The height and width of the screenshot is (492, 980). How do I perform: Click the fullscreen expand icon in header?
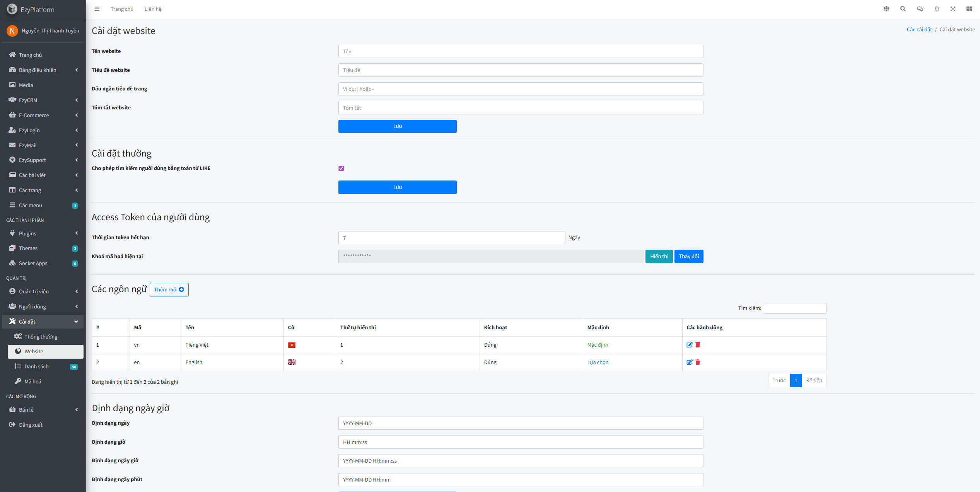953,9
